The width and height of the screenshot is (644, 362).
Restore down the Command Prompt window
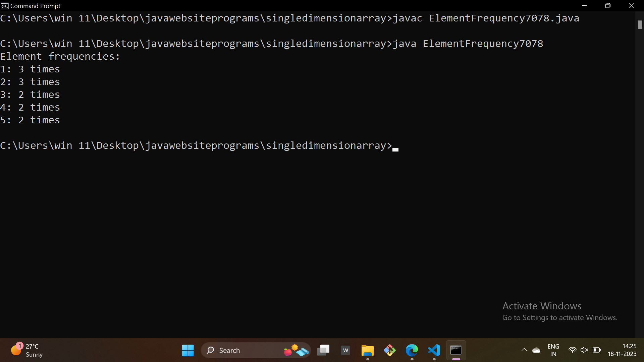608,6
